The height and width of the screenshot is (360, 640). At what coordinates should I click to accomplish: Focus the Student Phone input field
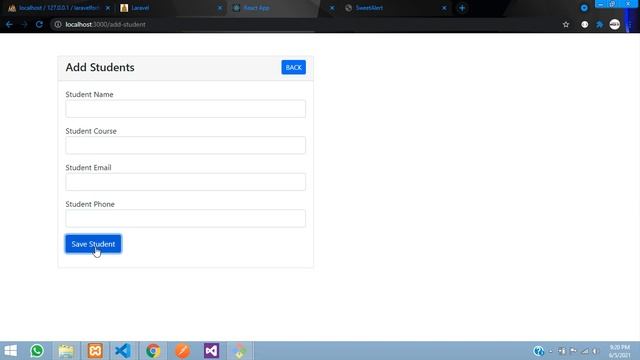tap(185, 218)
